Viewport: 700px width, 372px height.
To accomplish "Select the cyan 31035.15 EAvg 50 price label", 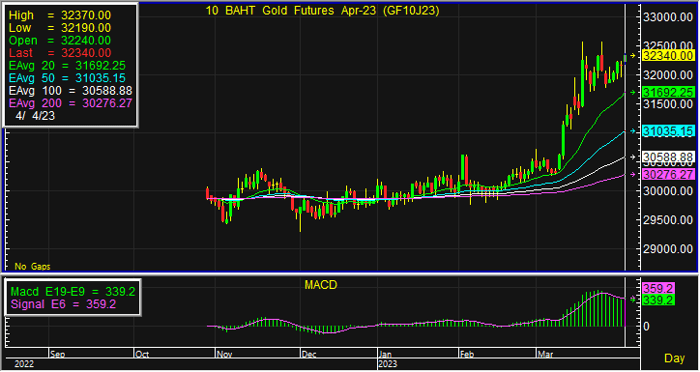I will [x=668, y=131].
